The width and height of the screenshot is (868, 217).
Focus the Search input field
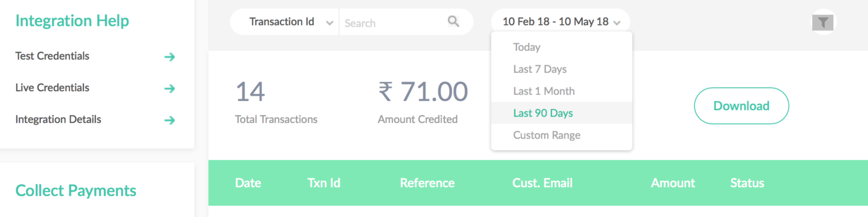[393, 22]
